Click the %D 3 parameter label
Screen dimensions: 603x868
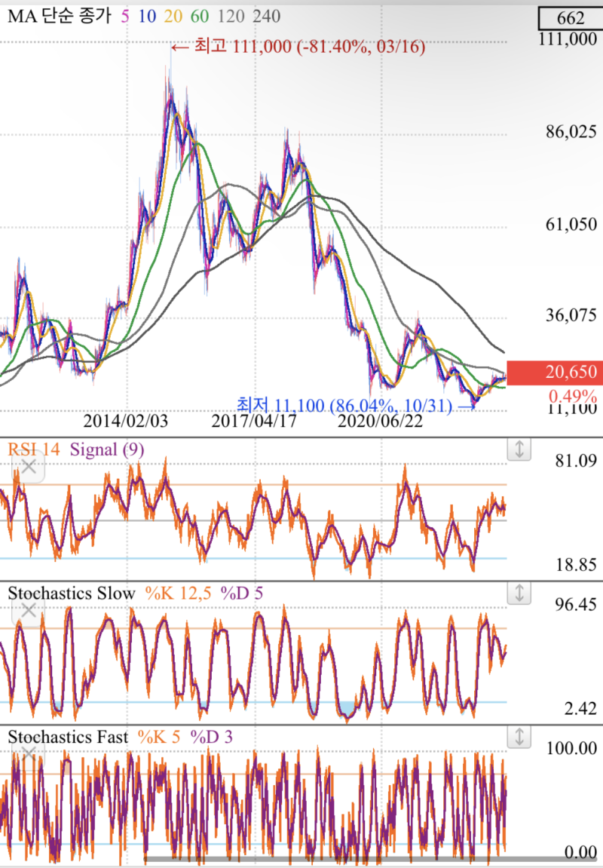(211, 737)
